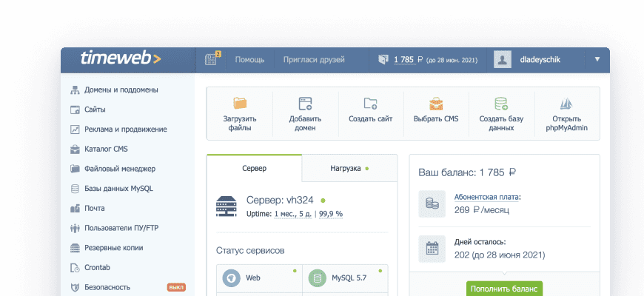Click the Создать базу данных icon

(501, 104)
